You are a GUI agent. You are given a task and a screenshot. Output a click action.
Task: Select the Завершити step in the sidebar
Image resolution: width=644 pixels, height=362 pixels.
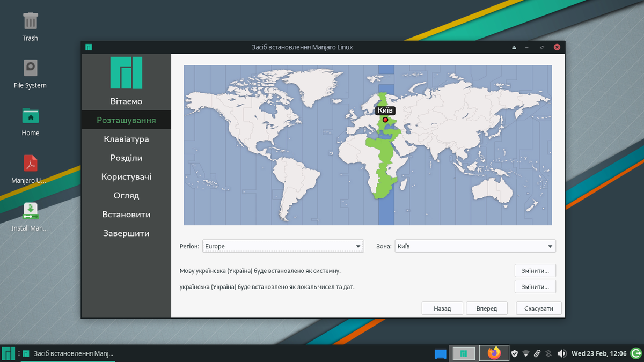(x=126, y=233)
